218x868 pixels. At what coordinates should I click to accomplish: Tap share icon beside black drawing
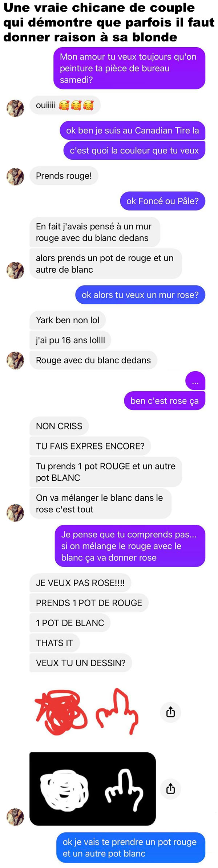point(170,788)
